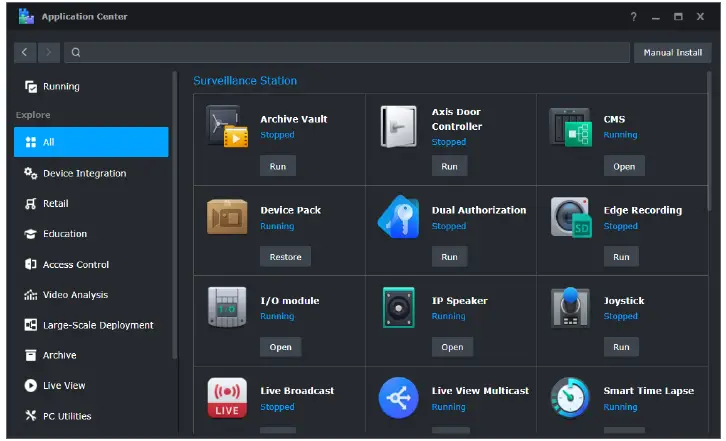This screenshot has height=441, width=726.
Task: Open the help question mark icon
Action: pyautogui.click(x=633, y=17)
